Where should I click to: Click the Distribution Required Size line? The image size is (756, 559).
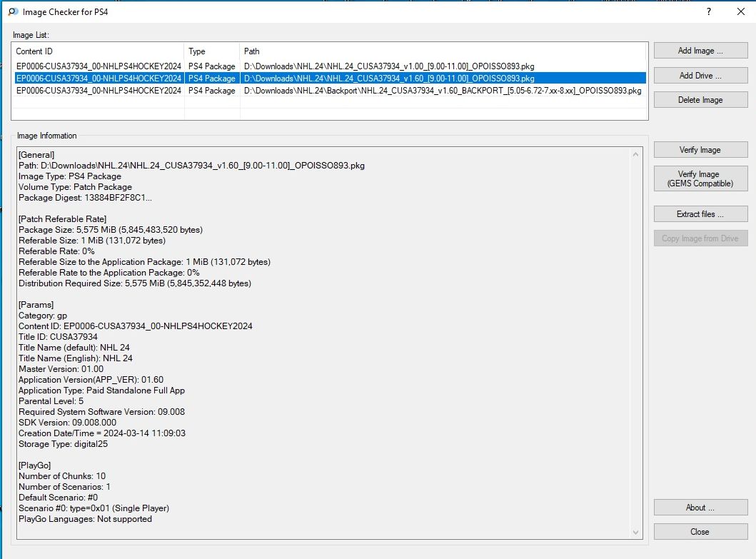click(135, 283)
